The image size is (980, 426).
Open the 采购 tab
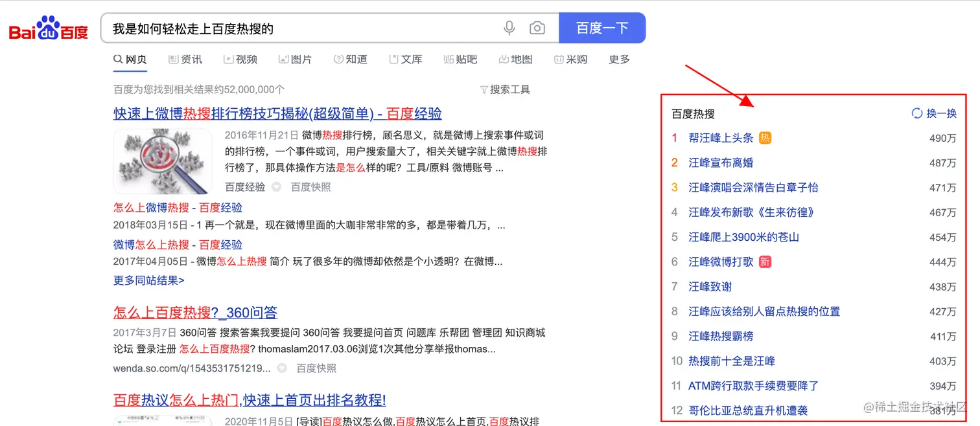tap(570, 60)
